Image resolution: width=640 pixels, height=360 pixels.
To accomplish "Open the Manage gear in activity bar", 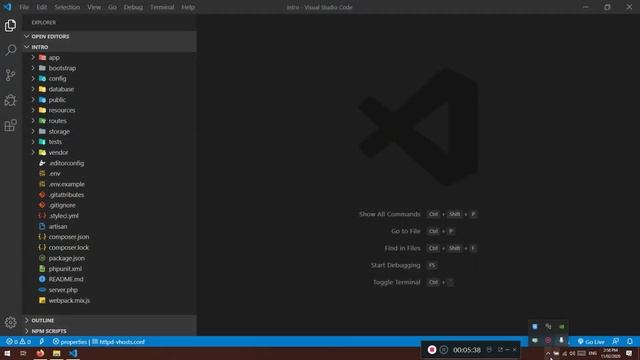I will [x=10, y=322].
